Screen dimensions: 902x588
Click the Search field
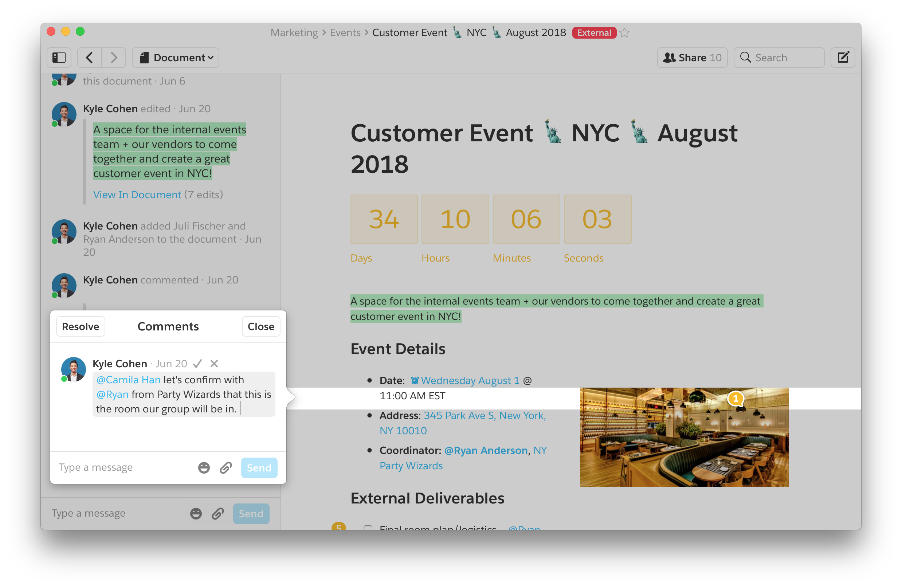click(779, 58)
